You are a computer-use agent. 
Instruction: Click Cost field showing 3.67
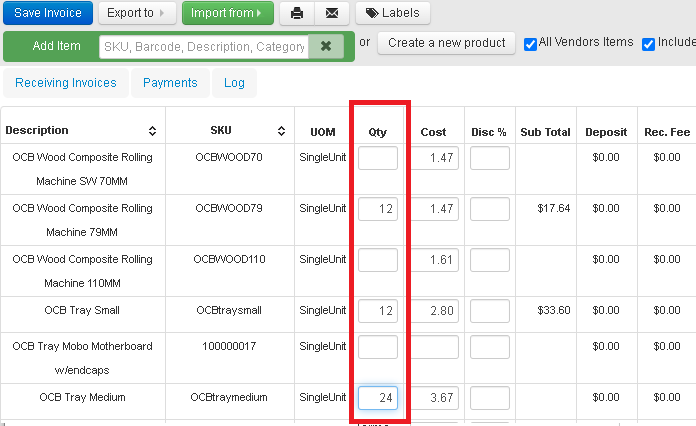(x=435, y=398)
